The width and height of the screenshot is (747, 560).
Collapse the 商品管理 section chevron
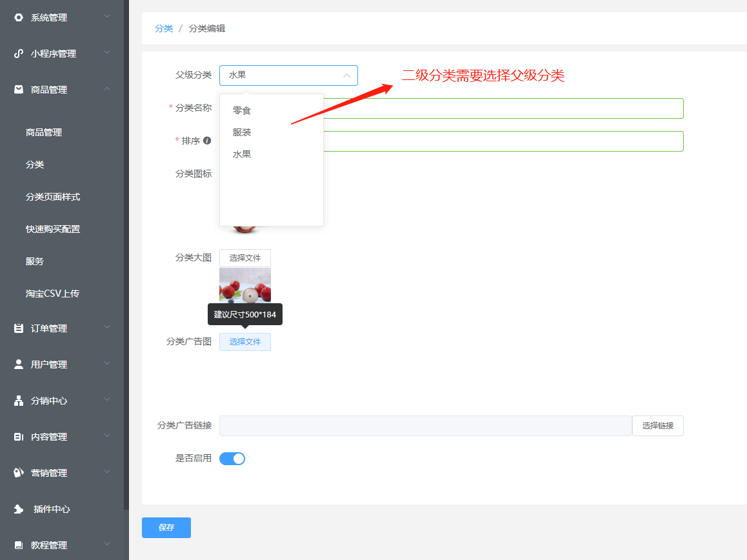(107, 88)
